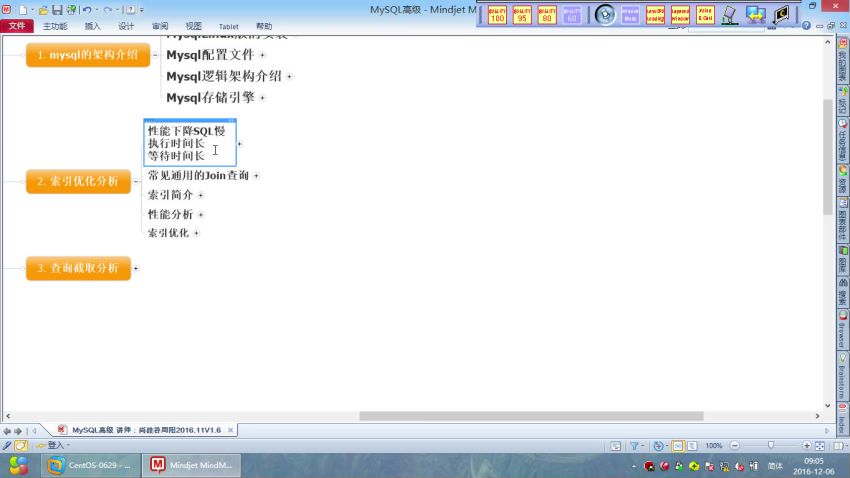
Task: Click the Quality 60 recorder button
Action: pyautogui.click(x=572, y=15)
